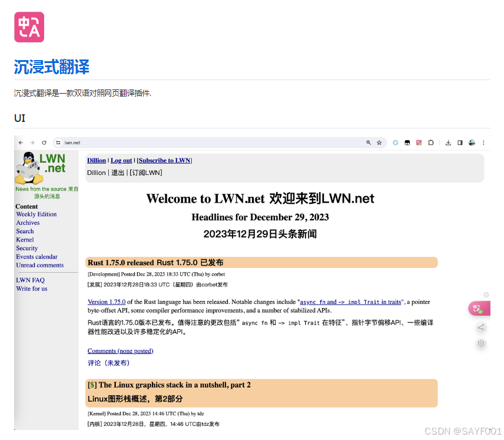Open Weekly Edition in the sidebar

(37, 214)
